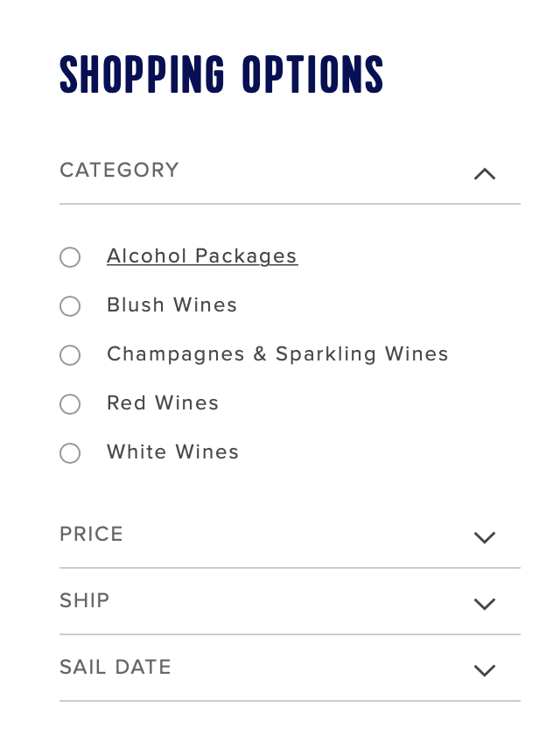Open the Alcohol Packages link
The image size is (560, 749).
(x=202, y=256)
